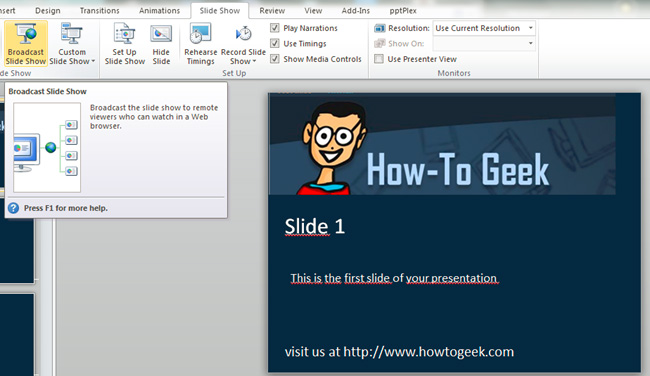Uncheck the Play Narrations checkbox
Viewport: 650px width, 376px height.
tap(274, 28)
